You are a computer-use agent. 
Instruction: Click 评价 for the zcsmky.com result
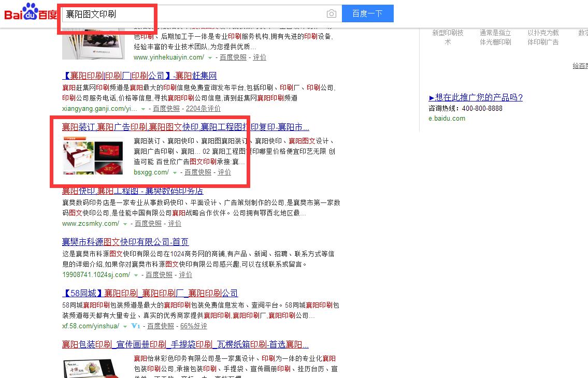[175, 224]
